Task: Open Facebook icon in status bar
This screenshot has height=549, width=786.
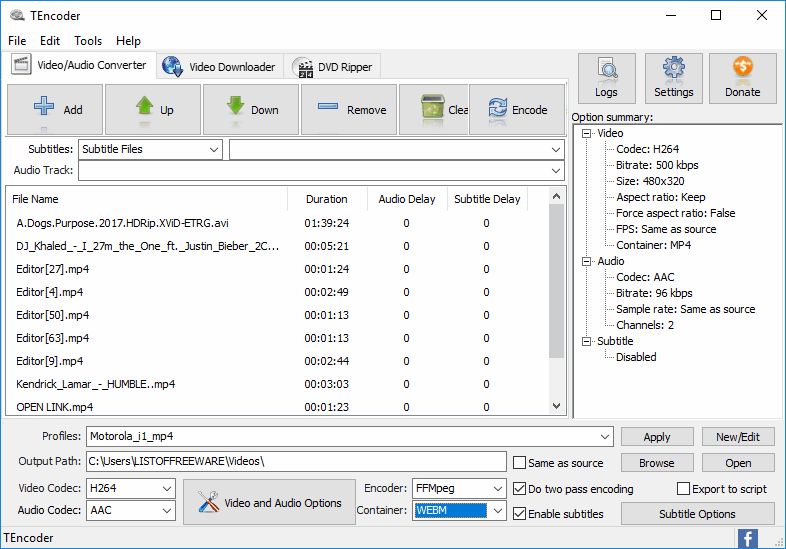Action: pos(747,538)
